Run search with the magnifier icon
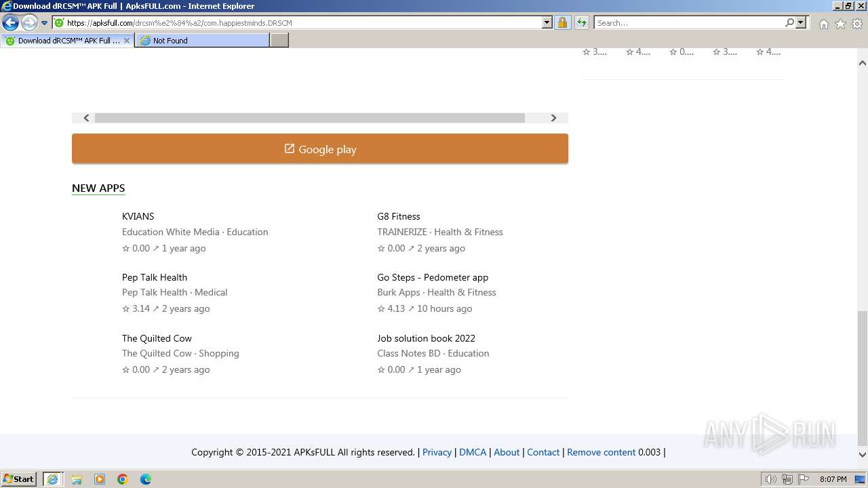 point(789,23)
